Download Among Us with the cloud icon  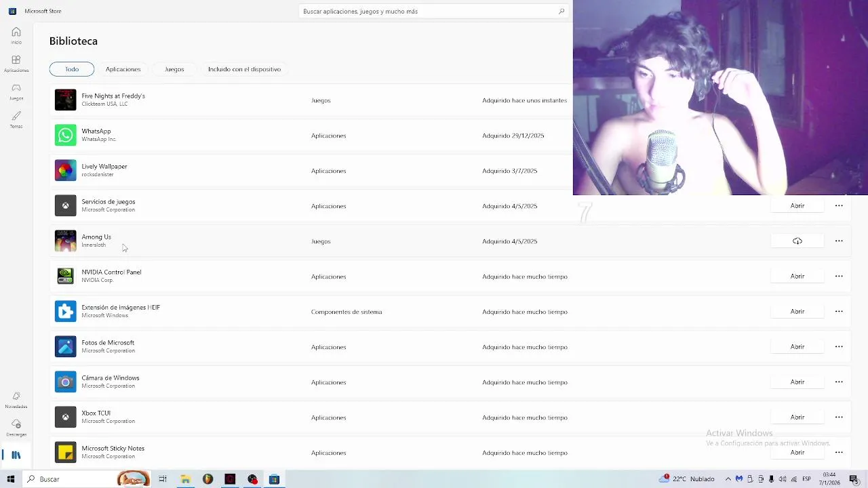[797, 241]
